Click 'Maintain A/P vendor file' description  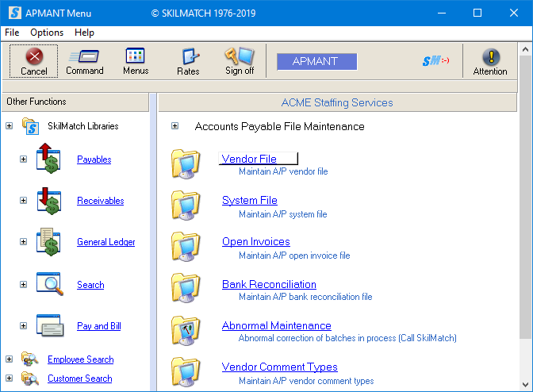point(283,171)
